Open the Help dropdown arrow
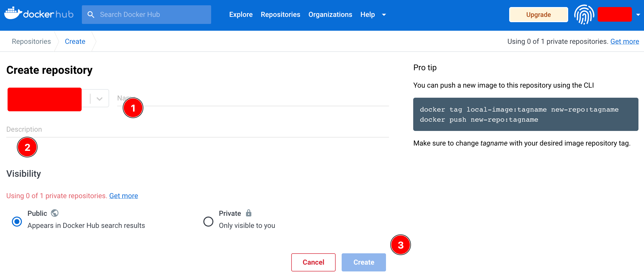The image size is (644, 280). tap(384, 15)
